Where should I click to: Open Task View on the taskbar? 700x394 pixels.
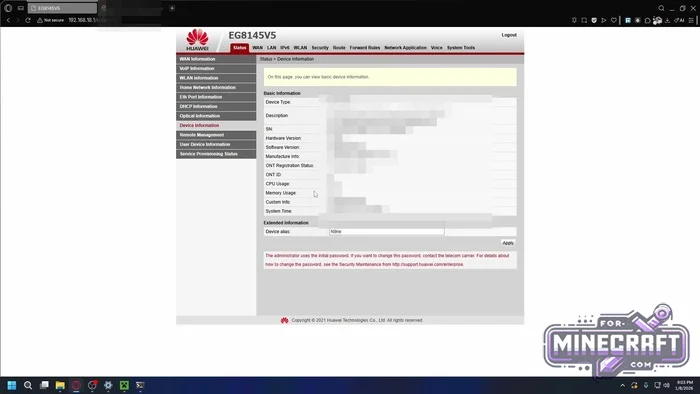[x=44, y=385]
